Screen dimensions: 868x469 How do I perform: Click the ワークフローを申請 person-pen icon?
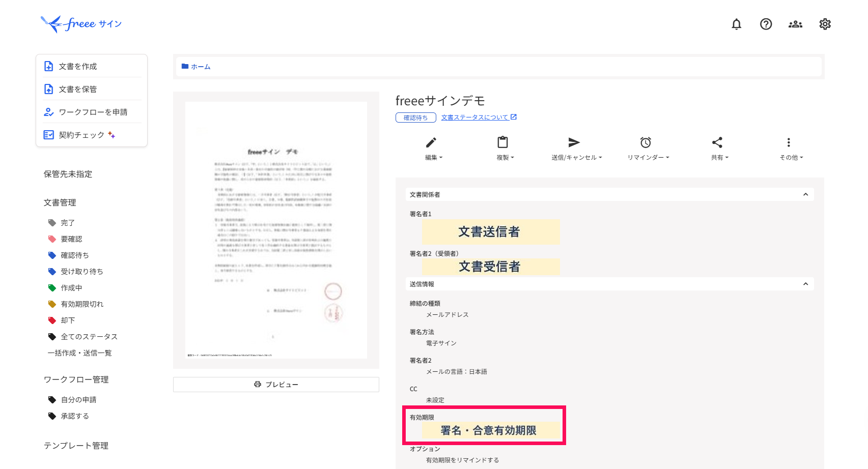[x=49, y=112]
